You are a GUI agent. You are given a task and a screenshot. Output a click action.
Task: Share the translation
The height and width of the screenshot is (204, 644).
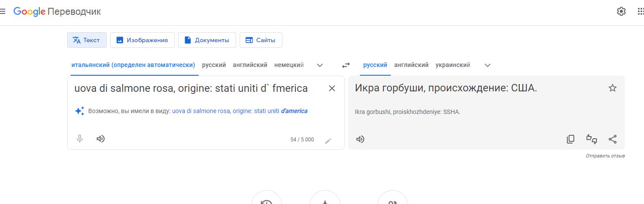click(613, 139)
